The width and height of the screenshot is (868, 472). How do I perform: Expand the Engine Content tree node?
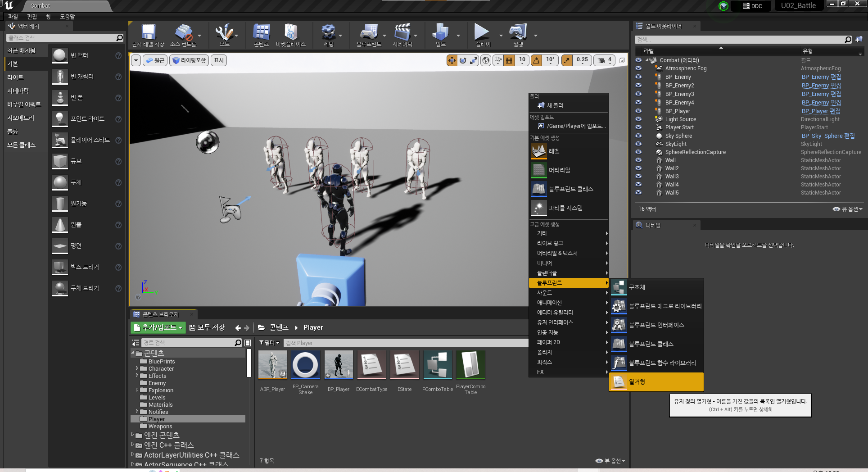pos(132,435)
